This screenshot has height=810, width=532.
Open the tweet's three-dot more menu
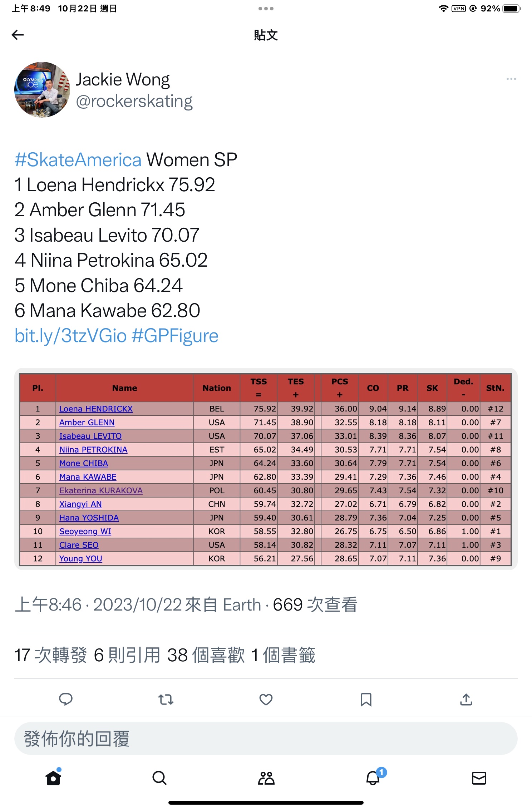pos(511,79)
